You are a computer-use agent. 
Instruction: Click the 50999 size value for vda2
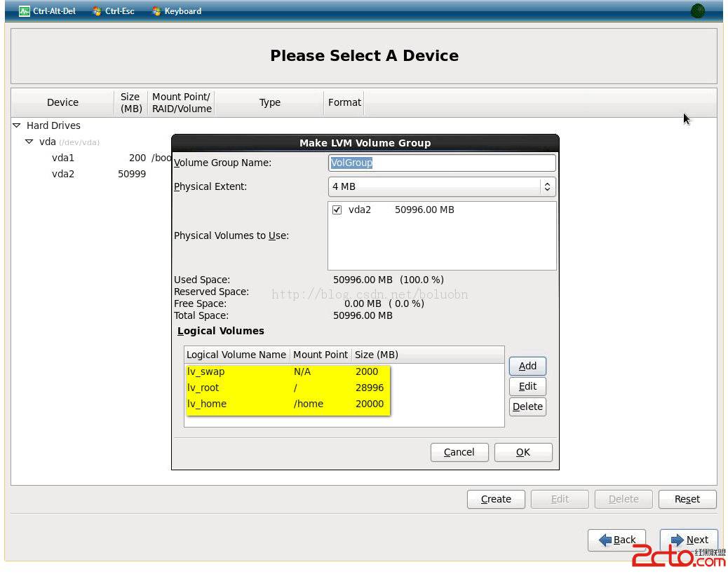click(132, 174)
